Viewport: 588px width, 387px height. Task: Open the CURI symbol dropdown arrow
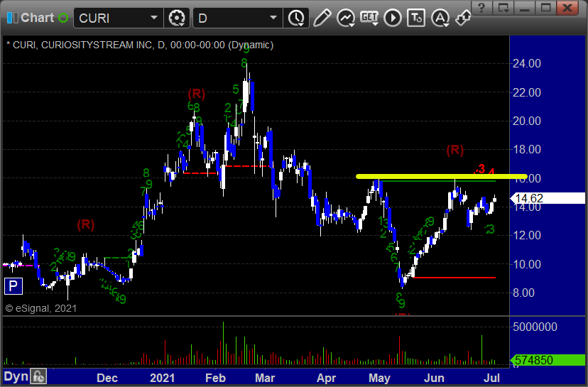point(154,18)
